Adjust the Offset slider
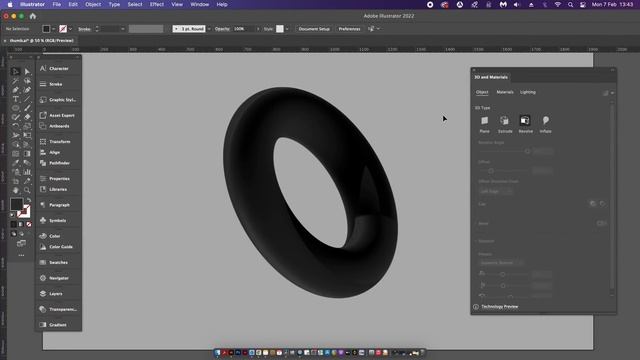Image resolution: width=640 pixels, height=360 pixels. pyautogui.click(x=491, y=171)
